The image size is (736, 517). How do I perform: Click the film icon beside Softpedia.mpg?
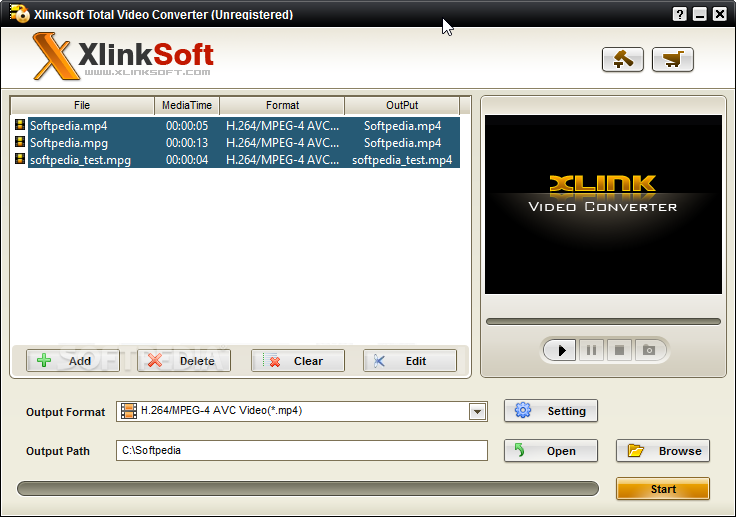(20, 142)
